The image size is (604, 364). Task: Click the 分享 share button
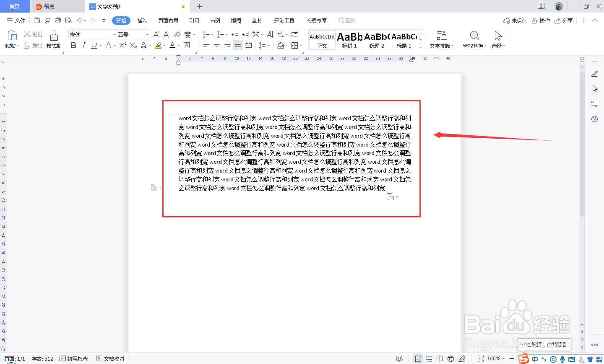564,20
